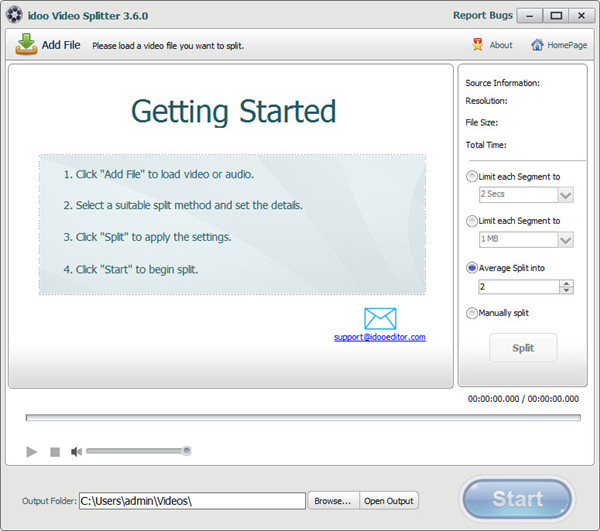
Task: Click the Add File download icon
Action: pyautogui.click(x=26, y=45)
